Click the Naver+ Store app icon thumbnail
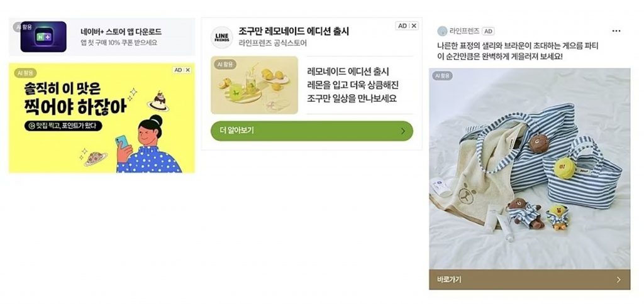The height and width of the screenshot is (304, 644). (43, 37)
